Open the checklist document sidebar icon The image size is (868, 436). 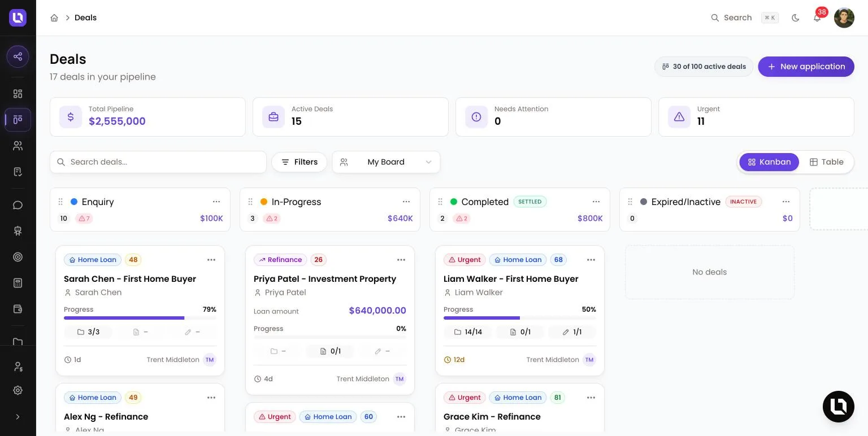18,172
